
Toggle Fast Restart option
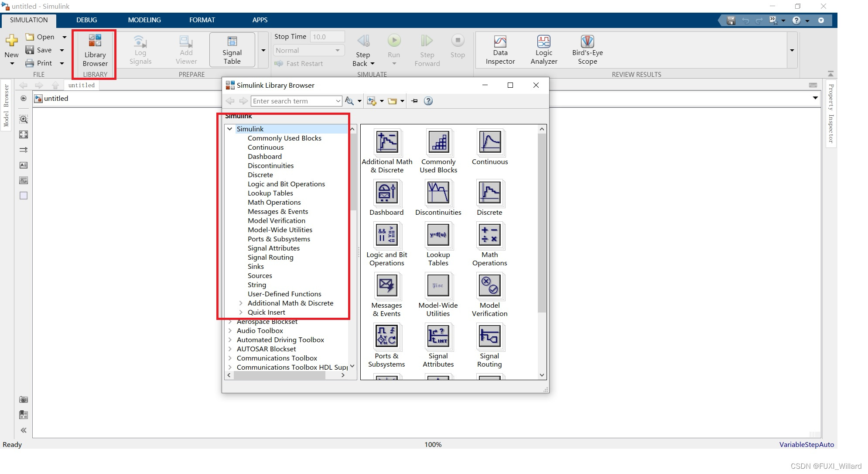pyautogui.click(x=299, y=64)
